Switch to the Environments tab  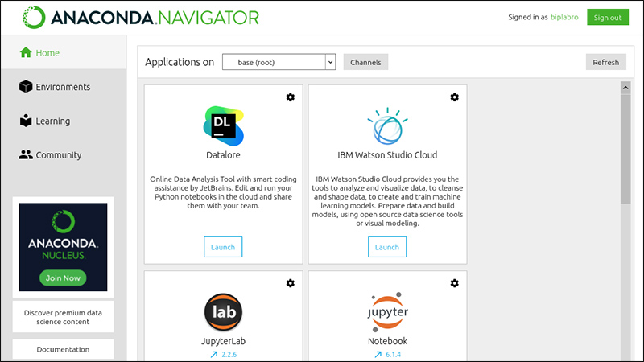point(64,87)
